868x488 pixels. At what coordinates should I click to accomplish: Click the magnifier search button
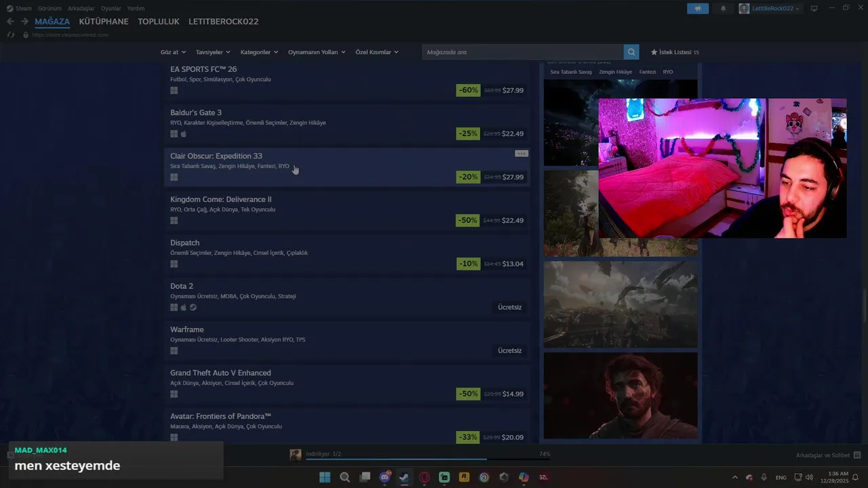[x=632, y=52]
